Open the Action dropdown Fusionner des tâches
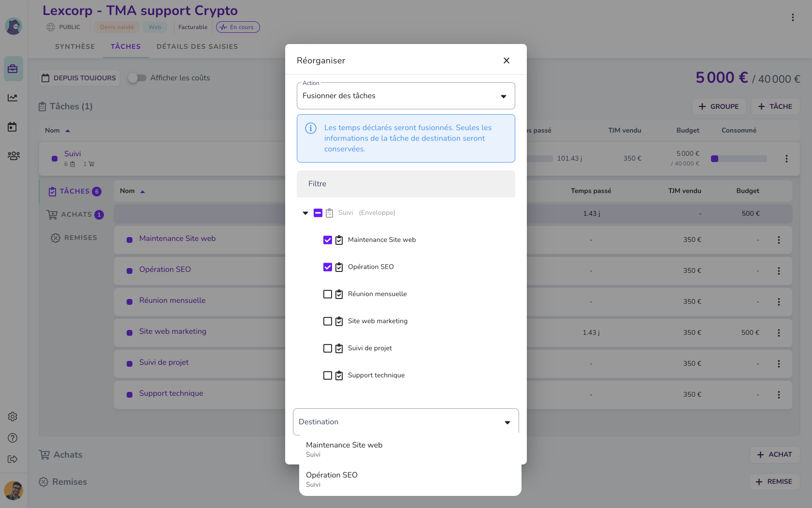 pos(406,96)
